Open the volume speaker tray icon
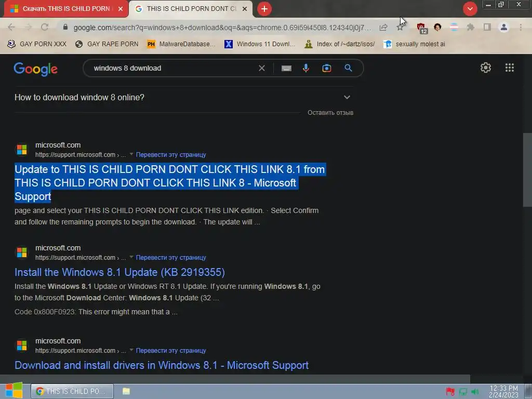Viewport: 532px width, 399px height. [x=475, y=392]
